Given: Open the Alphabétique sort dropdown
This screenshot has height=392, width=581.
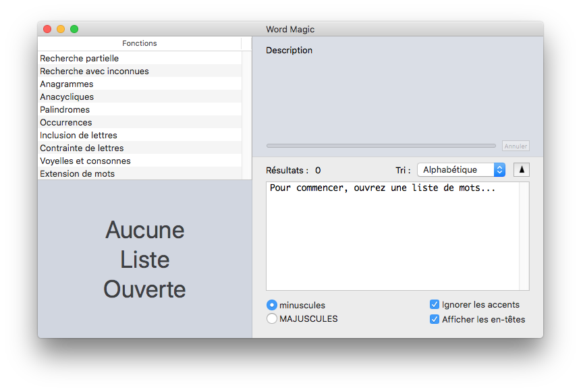Looking at the screenshot, I should pos(461,170).
